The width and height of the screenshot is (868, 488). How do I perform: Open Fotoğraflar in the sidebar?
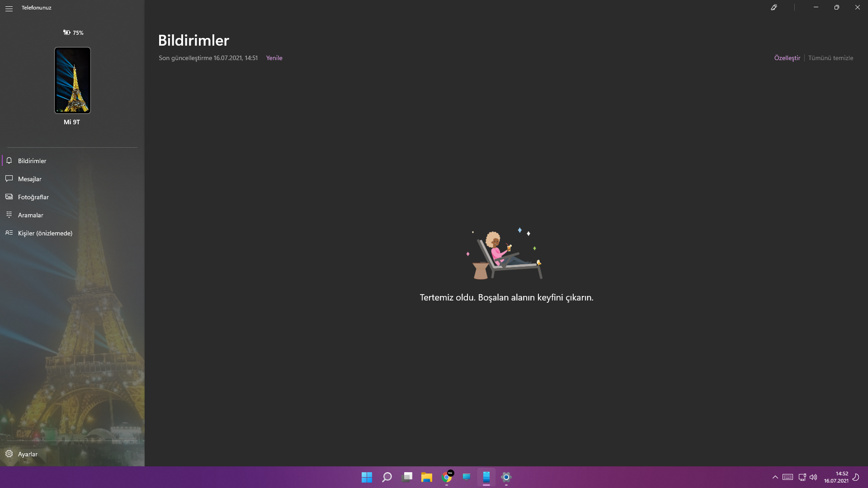tap(72, 197)
